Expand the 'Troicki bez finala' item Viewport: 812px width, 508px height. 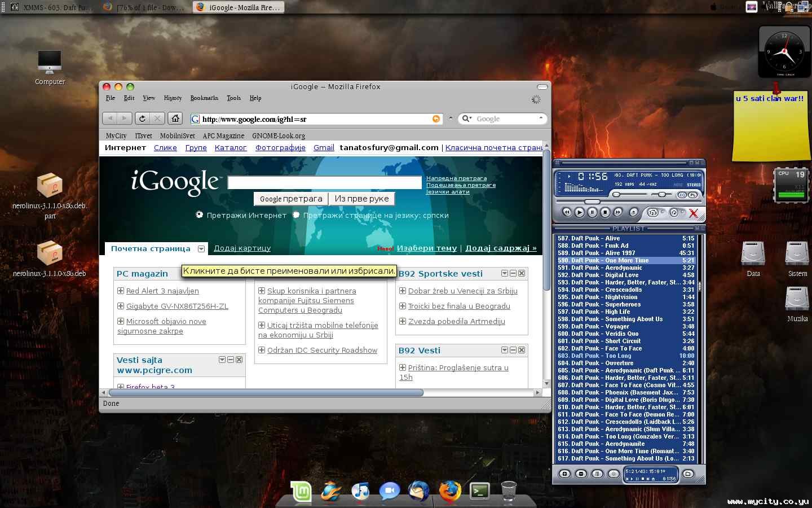[x=403, y=306]
